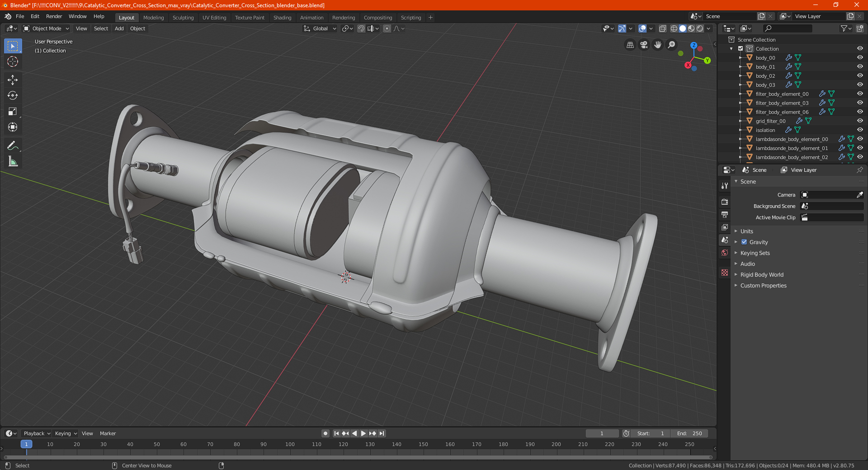Viewport: 868px width, 470px height.
Task: Click timeline current frame field
Action: tap(602, 433)
